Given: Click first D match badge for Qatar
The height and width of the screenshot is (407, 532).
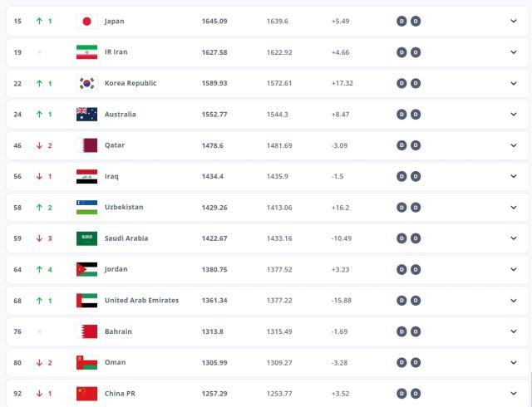Looking at the screenshot, I should click(401, 145).
